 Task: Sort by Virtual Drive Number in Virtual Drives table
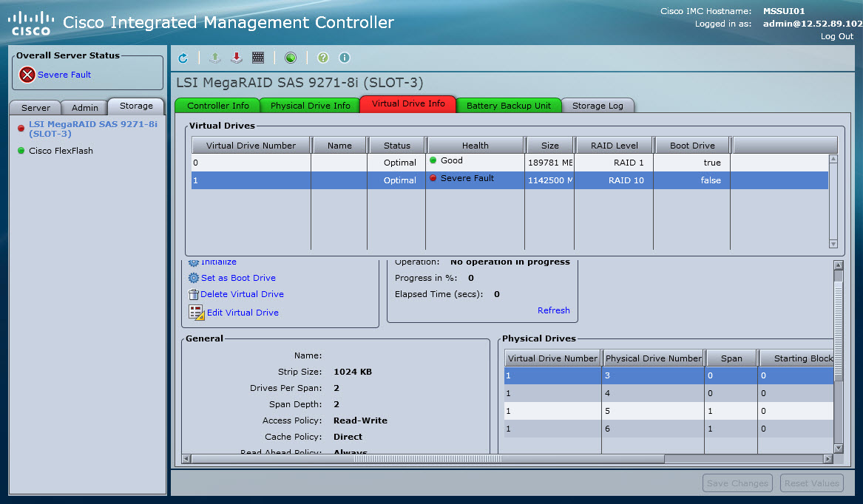click(251, 146)
